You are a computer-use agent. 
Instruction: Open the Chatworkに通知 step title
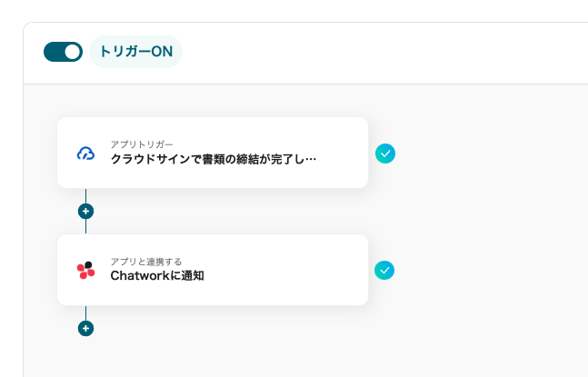[157, 275]
